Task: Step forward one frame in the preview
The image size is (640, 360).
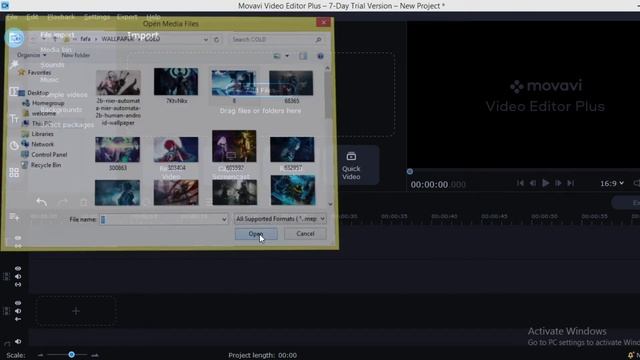Action: coord(558,183)
